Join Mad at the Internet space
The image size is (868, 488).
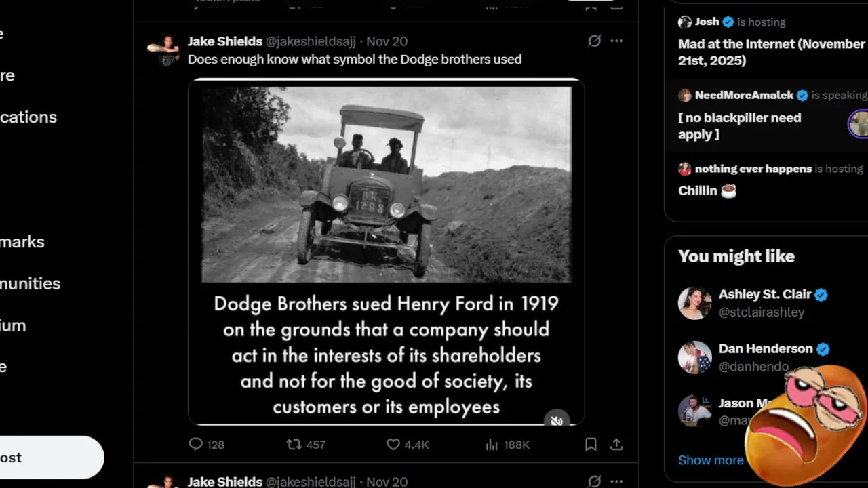click(x=771, y=52)
